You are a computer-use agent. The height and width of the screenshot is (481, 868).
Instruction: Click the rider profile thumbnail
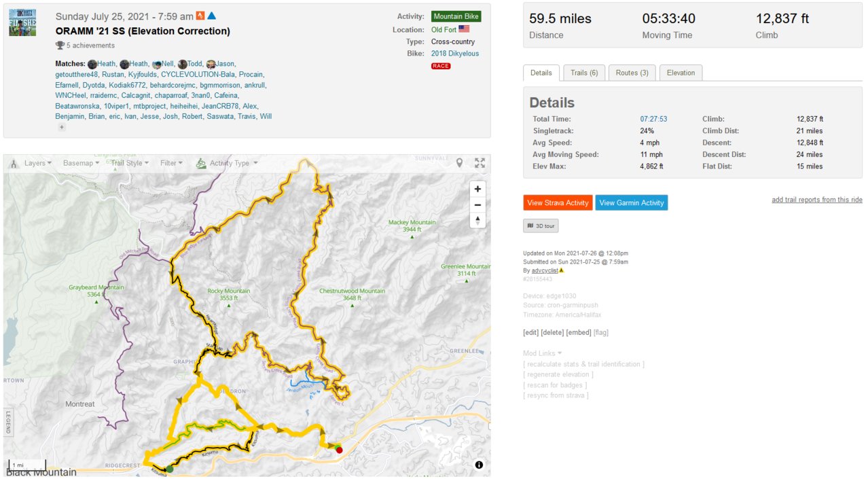[22, 23]
